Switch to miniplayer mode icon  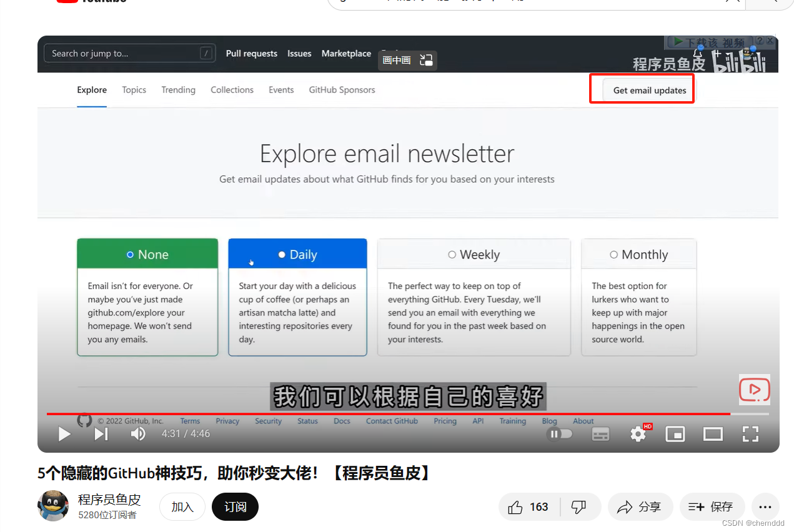(675, 434)
